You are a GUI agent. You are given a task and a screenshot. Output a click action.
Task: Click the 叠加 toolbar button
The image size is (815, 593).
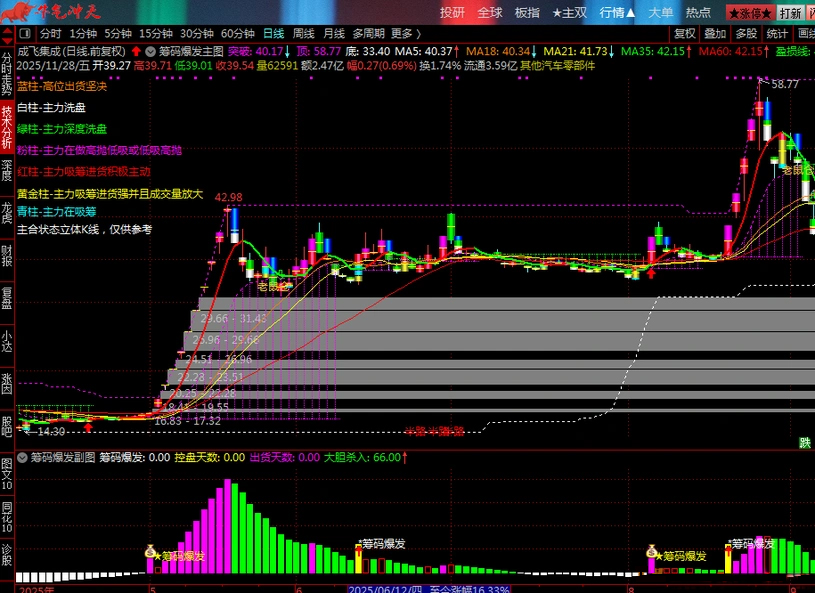coord(715,34)
